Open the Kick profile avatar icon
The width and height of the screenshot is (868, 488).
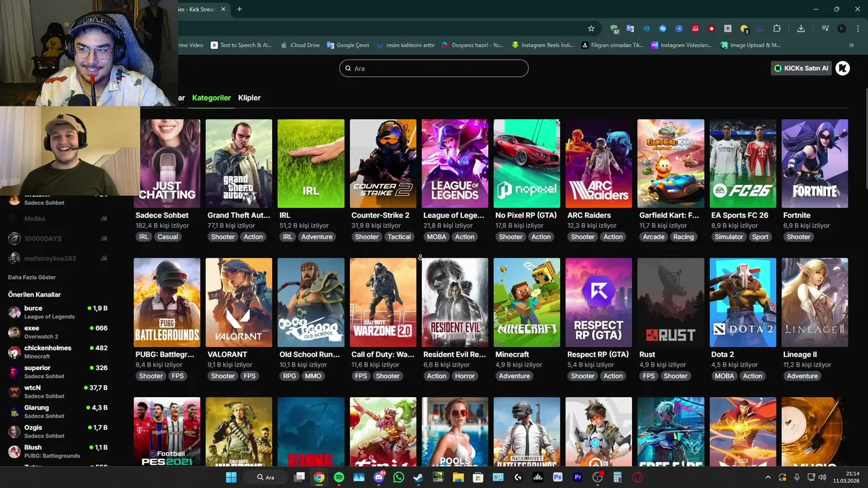(842, 68)
